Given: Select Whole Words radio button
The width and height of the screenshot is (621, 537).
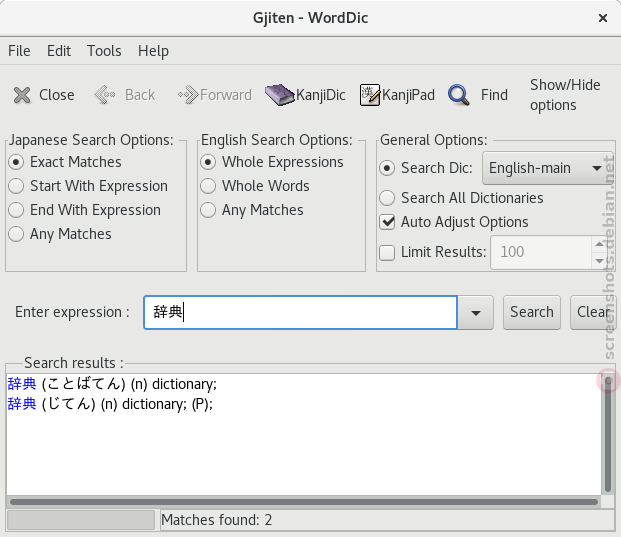Looking at the screenshot, I should pyautogui.click(x=208, y=186).
